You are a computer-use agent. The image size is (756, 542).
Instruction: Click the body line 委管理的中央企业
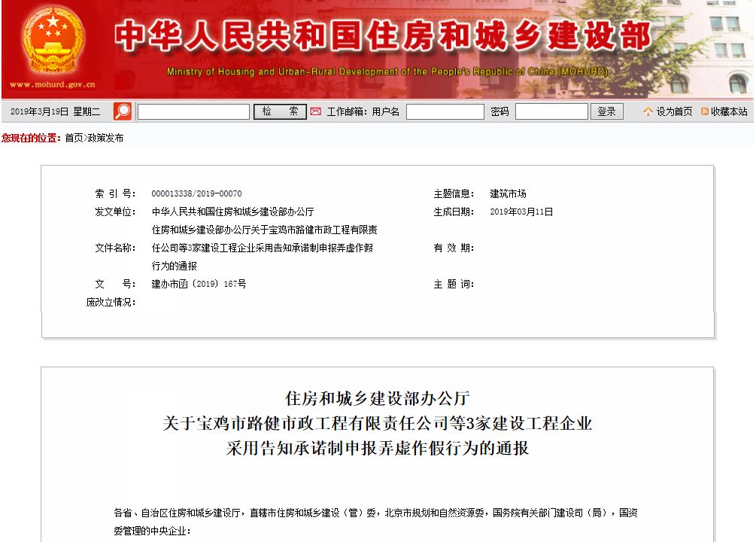(x=153, y=531)
